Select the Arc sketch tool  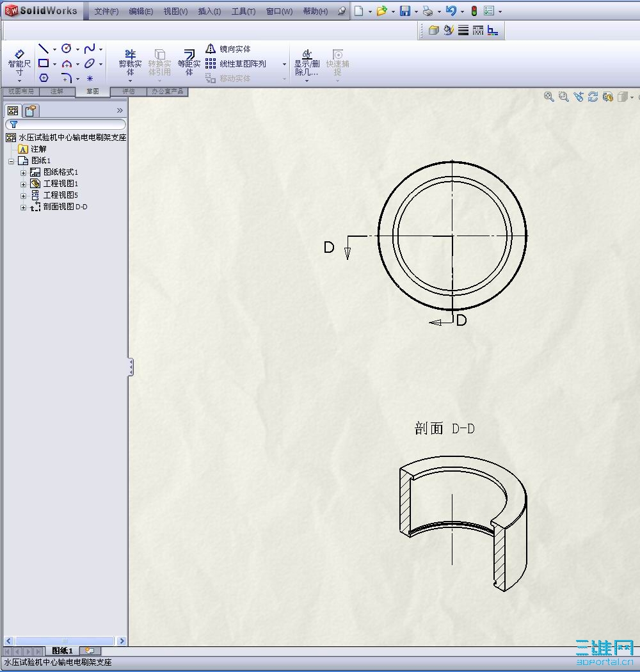pos(67,64)
